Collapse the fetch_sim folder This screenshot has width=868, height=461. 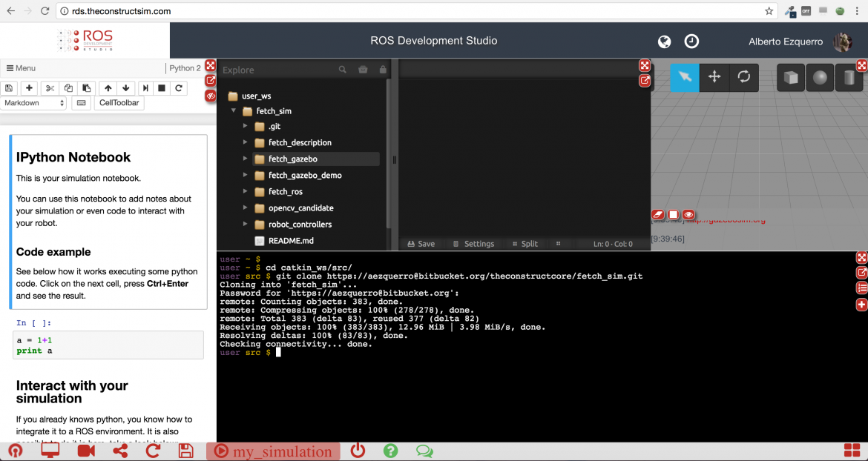click(234, 111)
